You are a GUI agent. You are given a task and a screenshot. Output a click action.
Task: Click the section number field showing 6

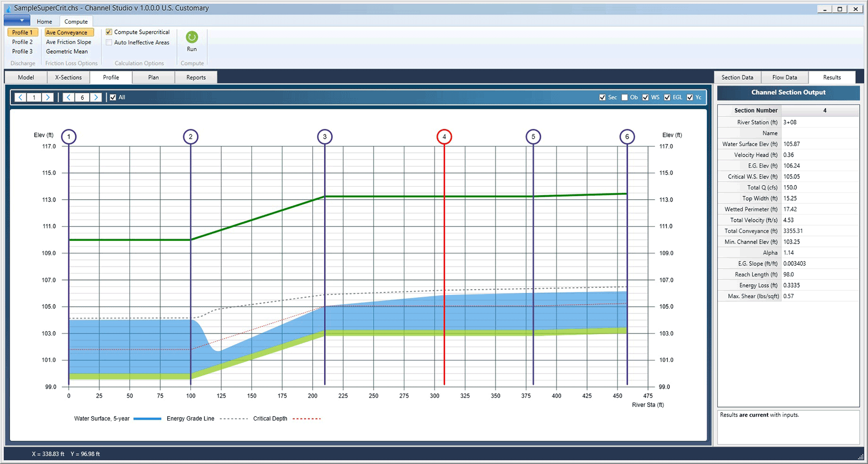click(x=82, y=97)
